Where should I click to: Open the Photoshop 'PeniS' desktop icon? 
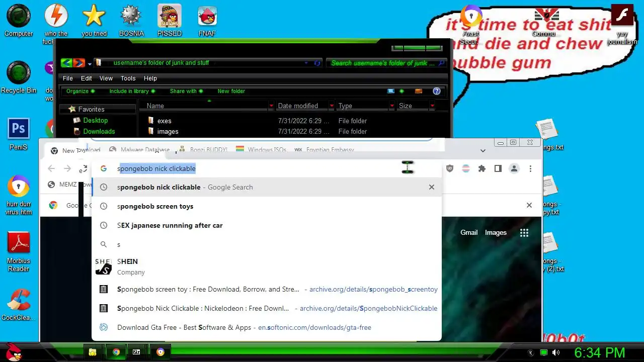(x=19, y=134)
